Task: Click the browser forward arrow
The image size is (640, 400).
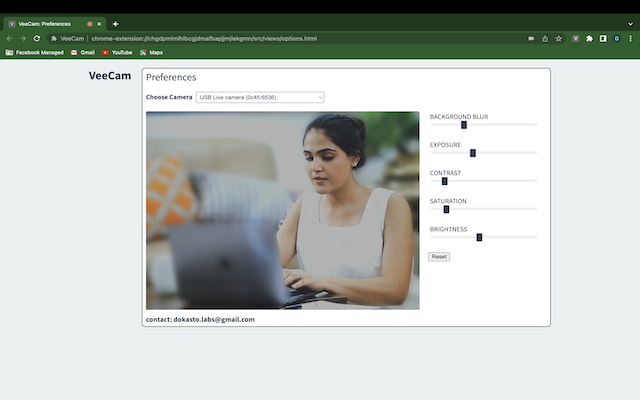Action: (x=23, y=38)
